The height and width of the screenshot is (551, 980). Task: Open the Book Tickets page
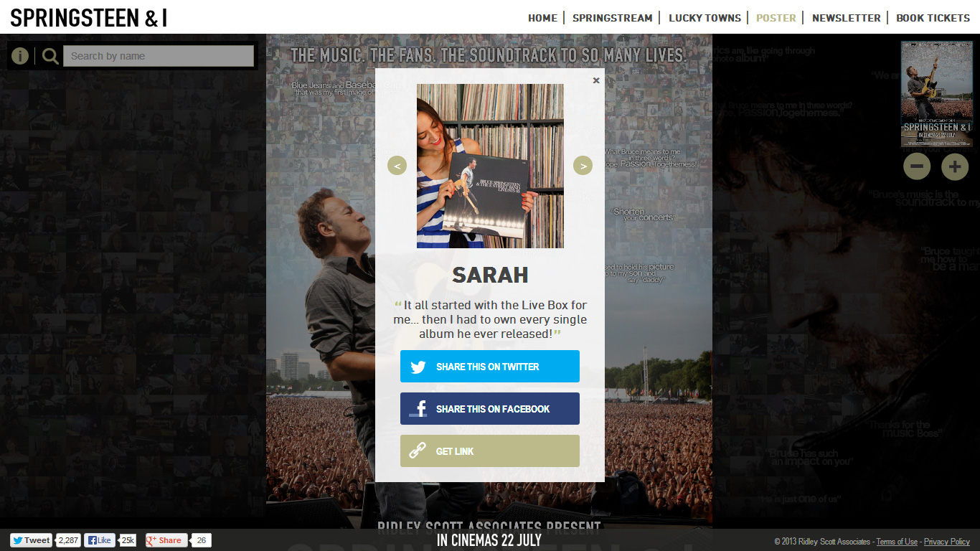[933, 18]
